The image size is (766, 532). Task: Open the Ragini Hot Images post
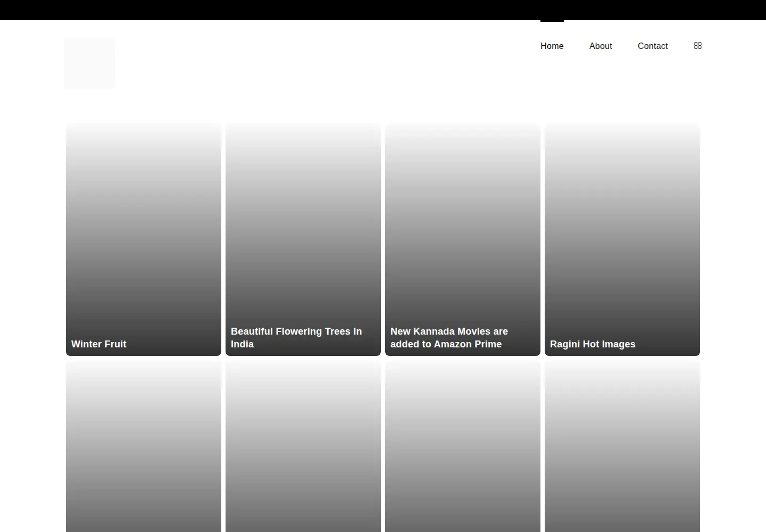point(593,344)
